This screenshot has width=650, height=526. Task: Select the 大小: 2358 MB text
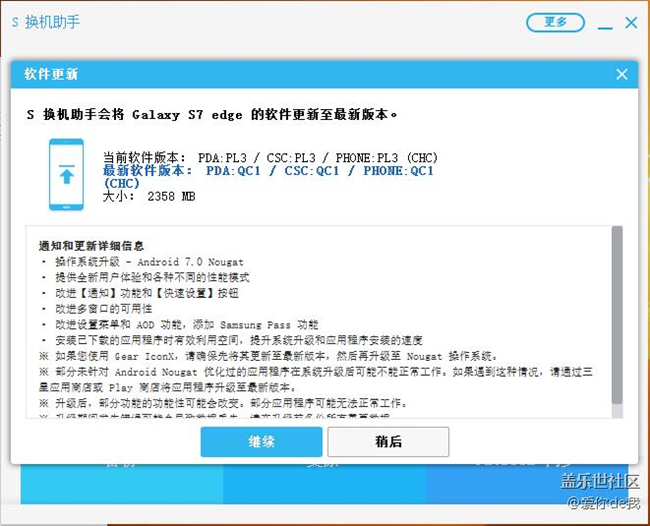[x=149, y=196]
